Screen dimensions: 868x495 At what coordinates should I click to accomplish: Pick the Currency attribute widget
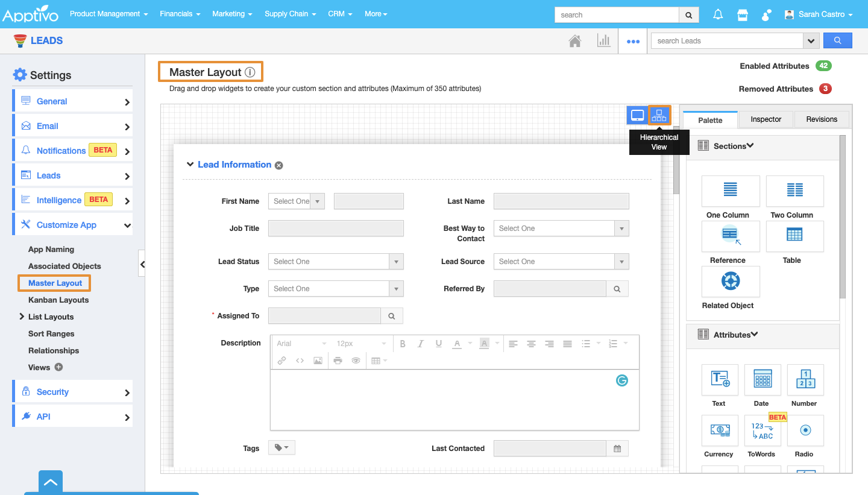(720, 430)
